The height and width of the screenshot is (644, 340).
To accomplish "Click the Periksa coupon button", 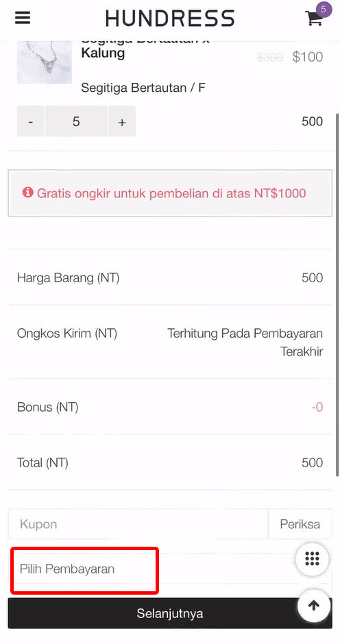I will (x=300, y=524).
